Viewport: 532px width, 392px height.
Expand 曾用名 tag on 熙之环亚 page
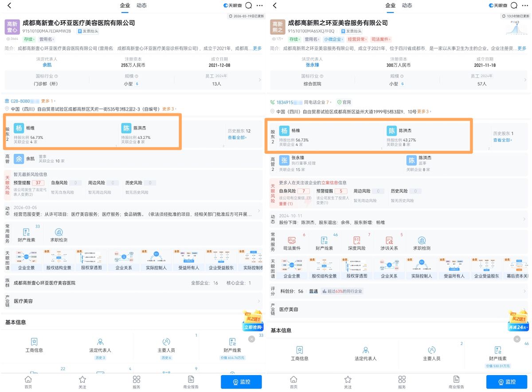(x=312, y=39)
